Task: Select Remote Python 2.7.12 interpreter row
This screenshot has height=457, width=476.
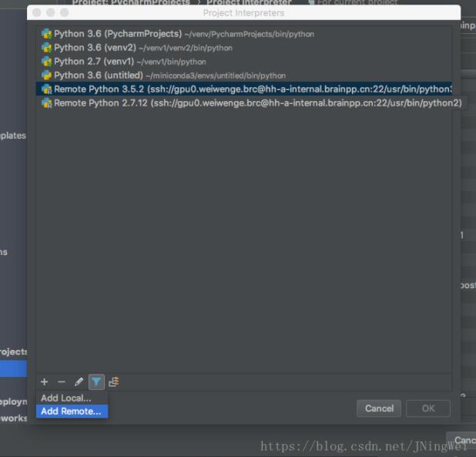Action: pyautogui.click(x=244, y=103)
